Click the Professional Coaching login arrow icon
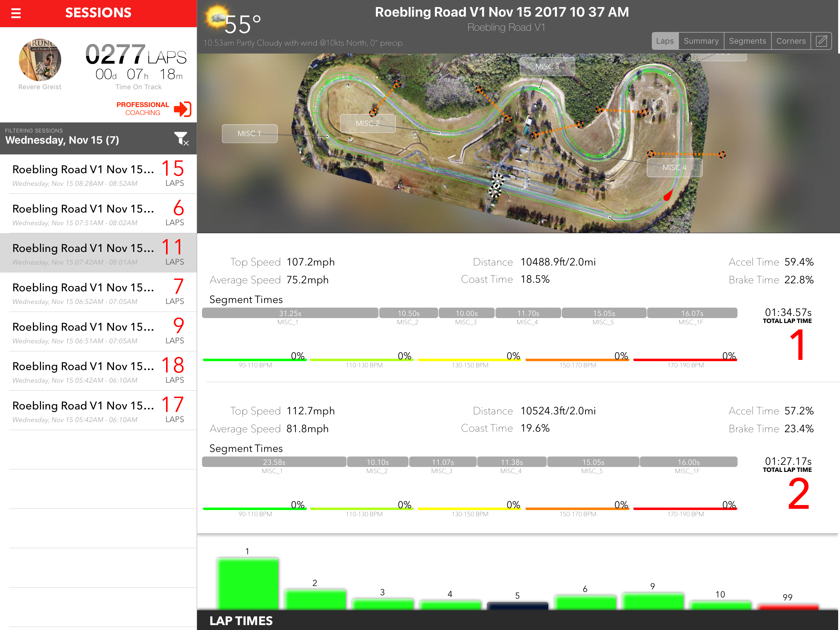 click(183, 109)
